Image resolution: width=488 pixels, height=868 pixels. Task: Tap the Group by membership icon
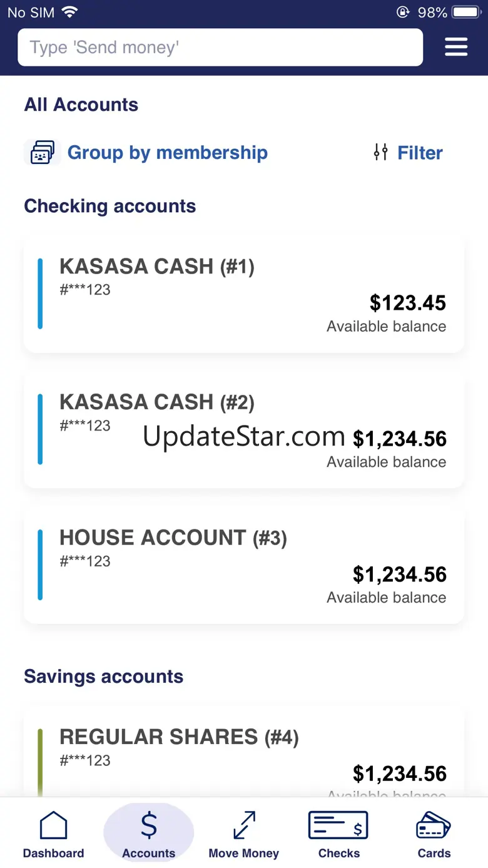[42, 153]
